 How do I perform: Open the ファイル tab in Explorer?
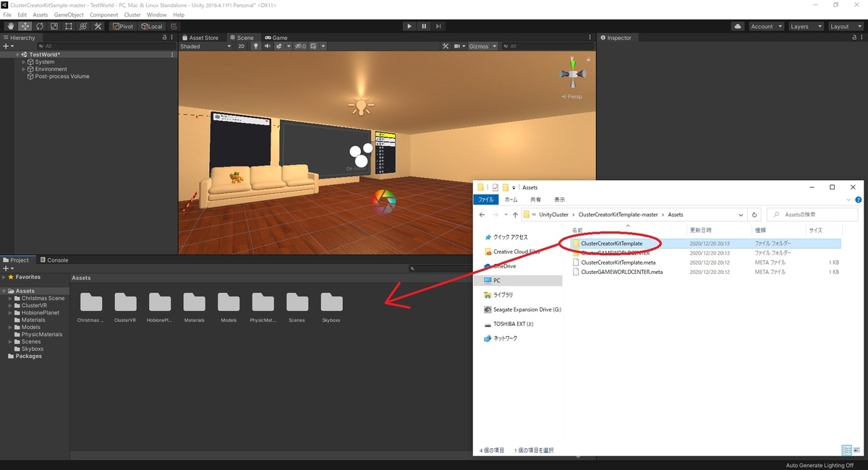pyautogui.click(x=487, y=200)
